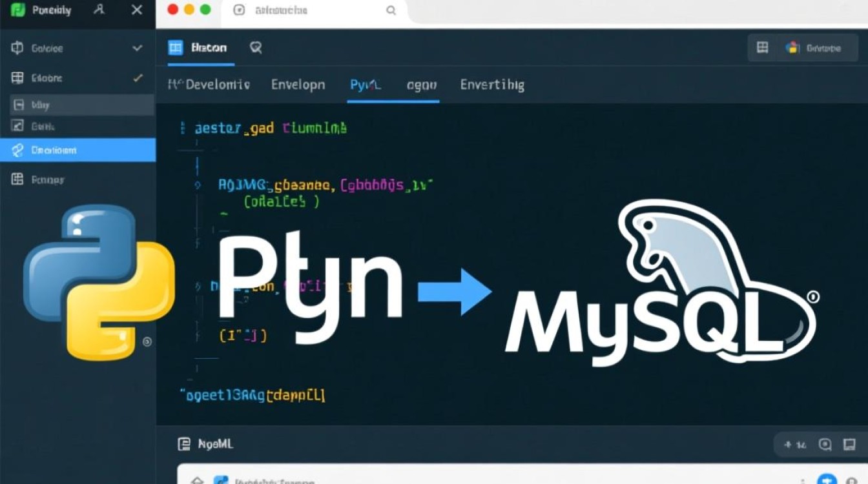Collapse the Galcice section chevron

coord(136,47)
